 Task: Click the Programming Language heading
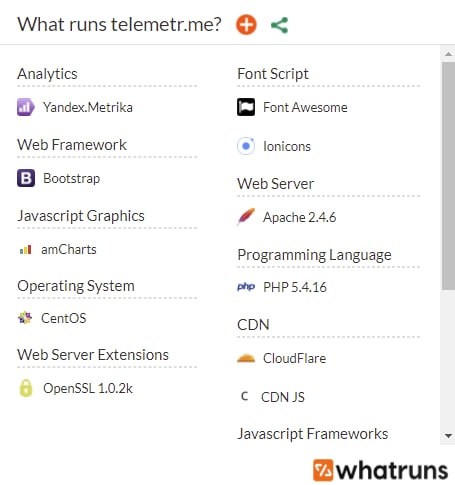coord(314,255)
